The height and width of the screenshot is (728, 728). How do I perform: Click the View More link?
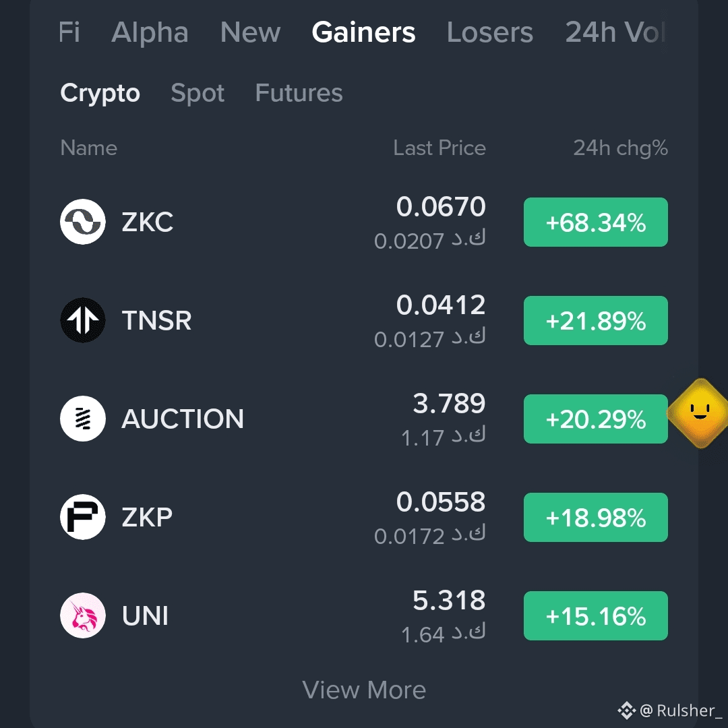pos(364,690)
